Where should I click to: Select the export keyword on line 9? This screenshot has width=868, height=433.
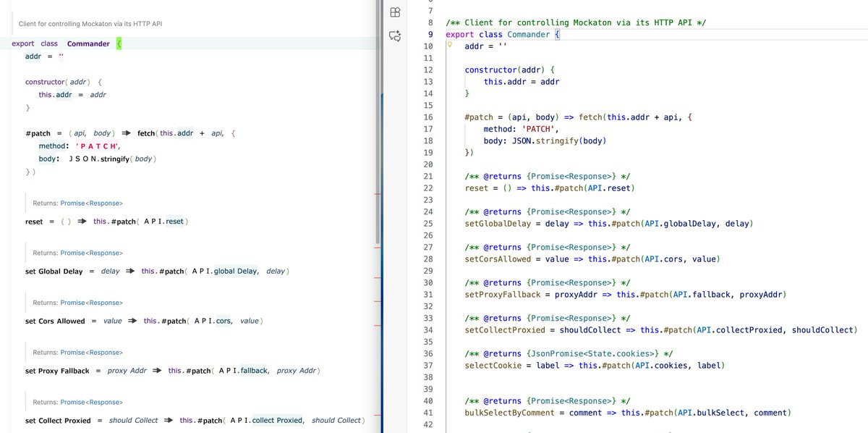click(x=458, y=34)
